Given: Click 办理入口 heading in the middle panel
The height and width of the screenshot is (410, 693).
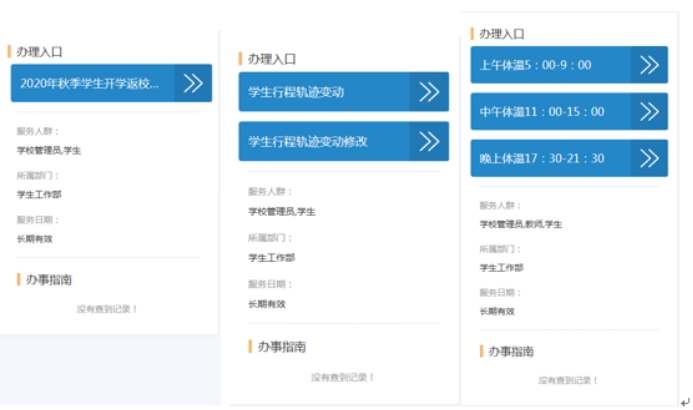Looking at the screenshot, I should tap(272, 59).
